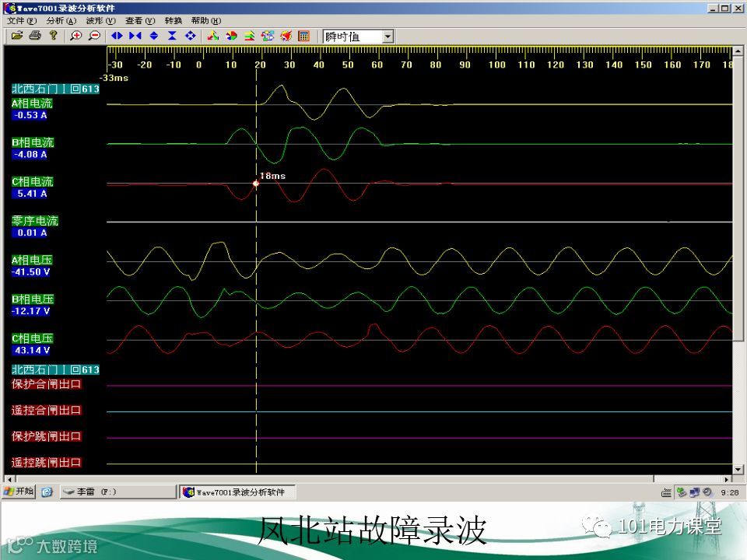The height and width of the screenshot is (560, 747).
Task: Expand waveform horizontally with outward arrows icon
Action: click(117, 36)
